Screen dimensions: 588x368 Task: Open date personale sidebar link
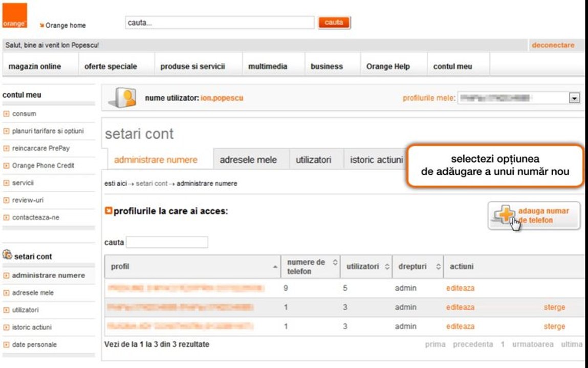(x=34, y=344)
